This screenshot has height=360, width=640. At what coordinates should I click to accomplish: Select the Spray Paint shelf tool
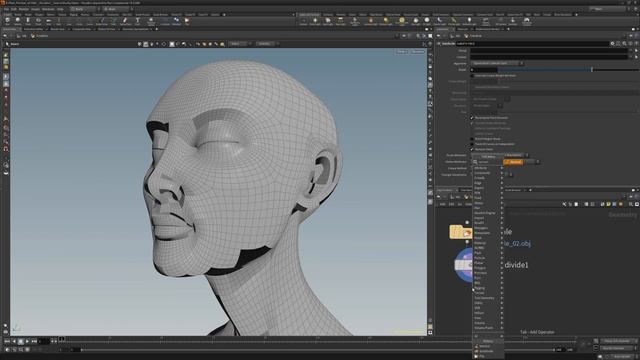click(x=125, y=21)
